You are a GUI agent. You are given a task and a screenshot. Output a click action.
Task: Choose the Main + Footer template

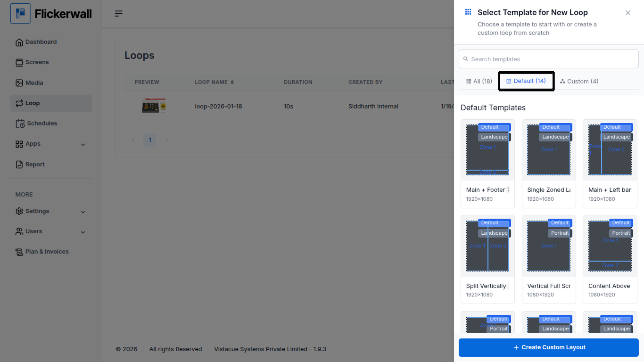tap(487, 164)
